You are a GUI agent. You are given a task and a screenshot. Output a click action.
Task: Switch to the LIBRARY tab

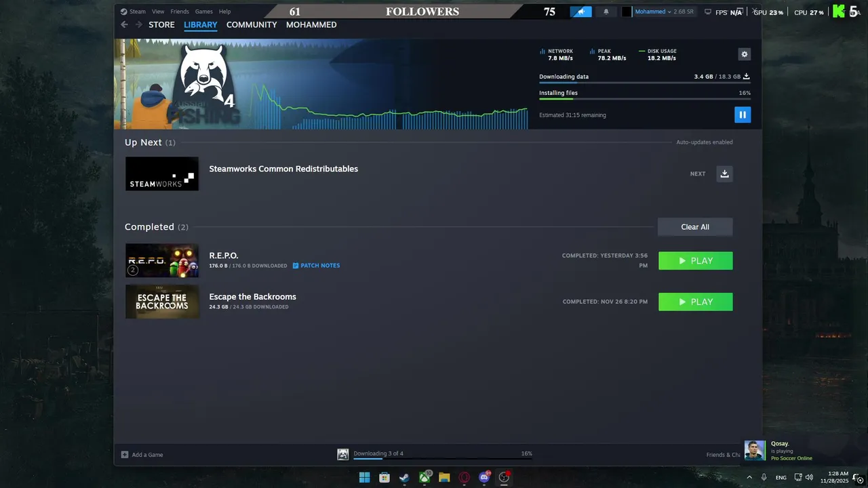[x=201, y=24]
